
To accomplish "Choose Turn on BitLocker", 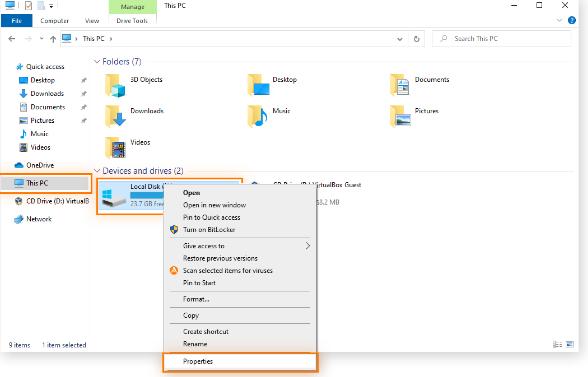I will (209, 230).
